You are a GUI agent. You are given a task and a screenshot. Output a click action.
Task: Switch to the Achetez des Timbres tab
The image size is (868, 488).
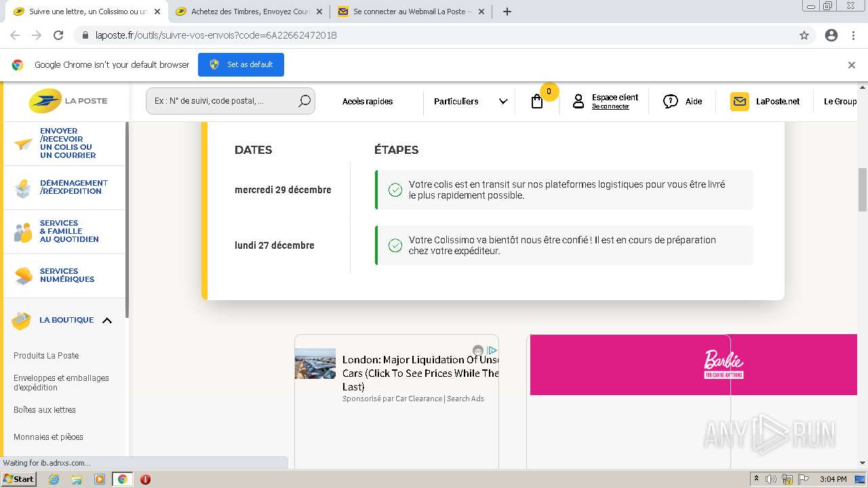(x=250, y=12)
